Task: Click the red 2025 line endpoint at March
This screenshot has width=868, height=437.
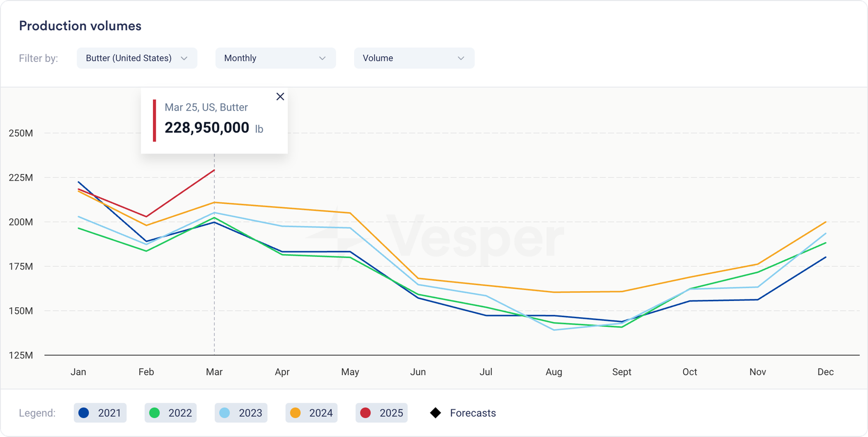Action: click(214, 170)
